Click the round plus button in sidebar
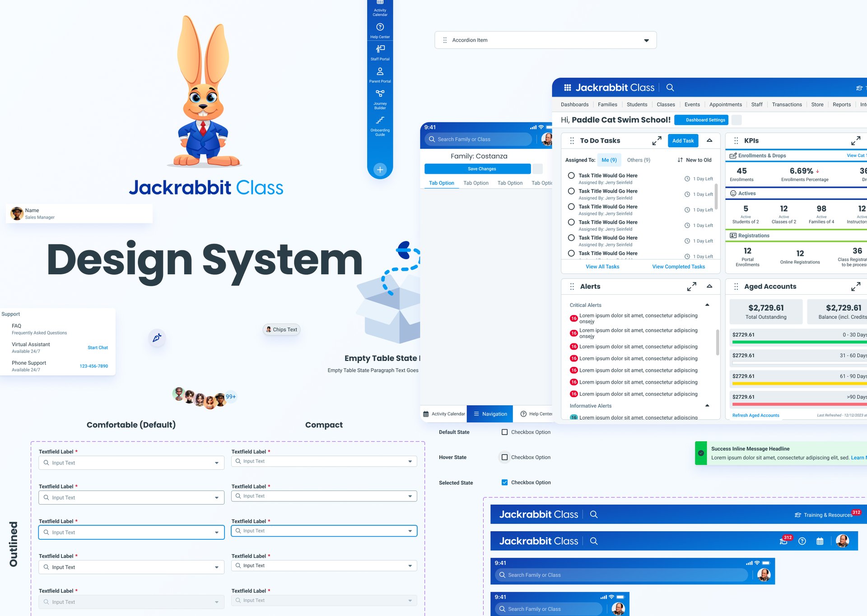This screenshot has width=867, height=616. tap(380, 170)
